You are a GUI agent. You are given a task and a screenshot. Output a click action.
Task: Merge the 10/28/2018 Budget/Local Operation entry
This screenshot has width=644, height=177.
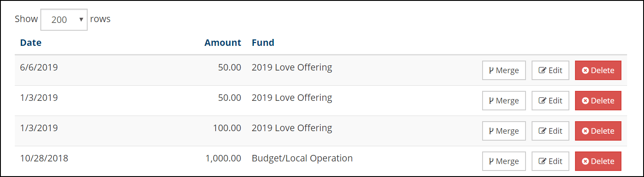(x=504, y=161)
